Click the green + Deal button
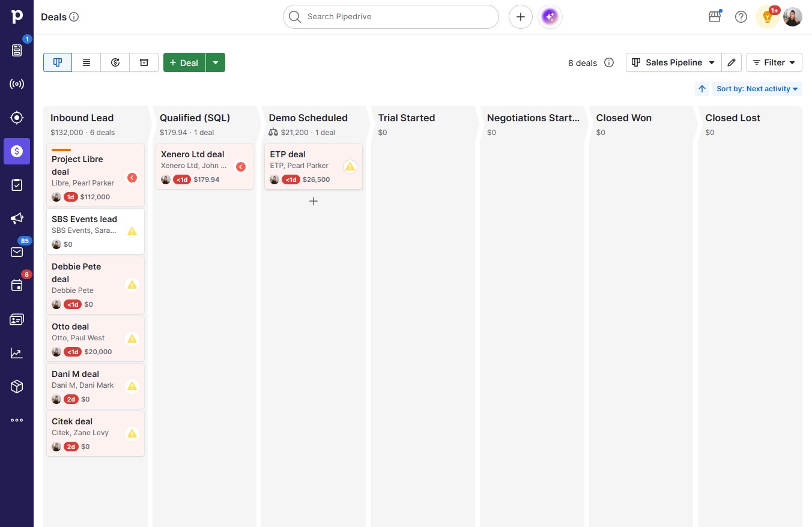The width and height of the screenshot is (812, 527). pyautogui.click(x=184, y=62)
